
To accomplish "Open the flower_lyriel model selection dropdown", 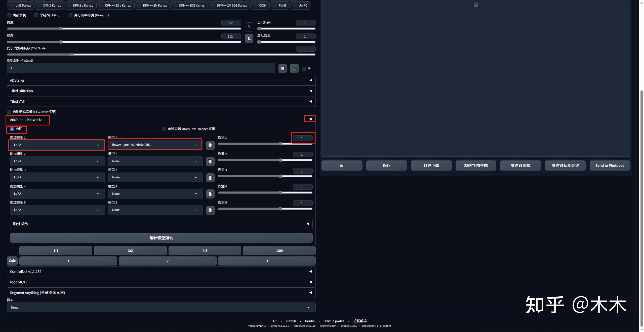I will tap(155, 144).
